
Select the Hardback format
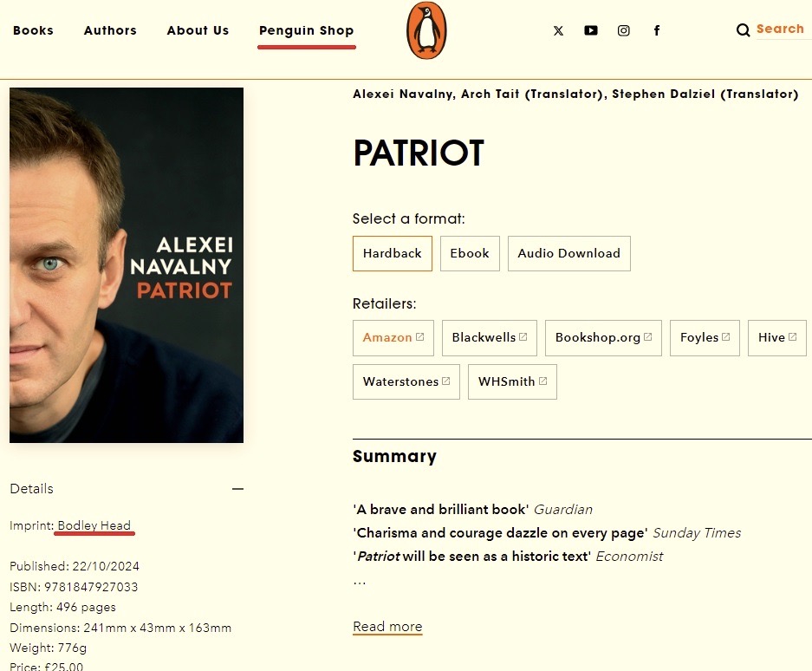[x=393, y=253]
